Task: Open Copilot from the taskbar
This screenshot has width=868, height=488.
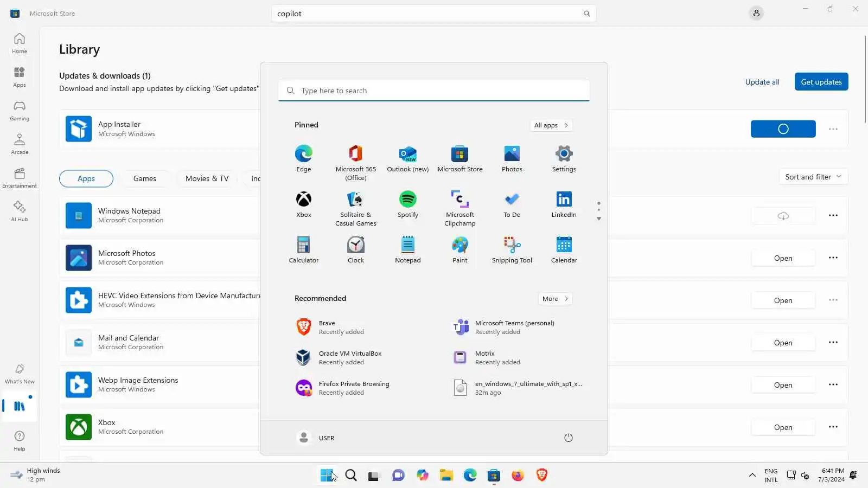Action: (423, 476)
